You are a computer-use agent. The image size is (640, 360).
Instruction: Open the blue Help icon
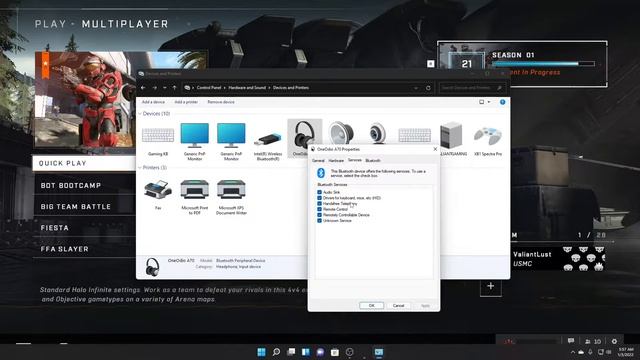pos(502,102)
